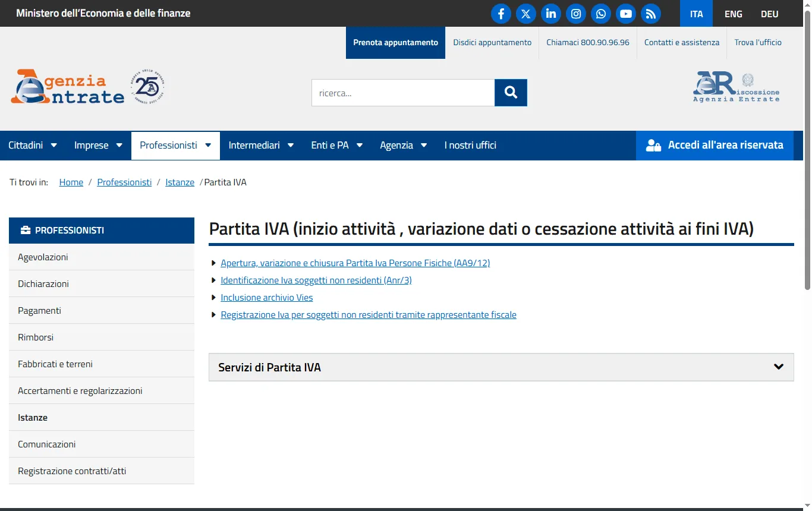Expand the Intermediari dropdown arrow
The image size is (812, 511).
pyautogui.click(x=291, y=145)
